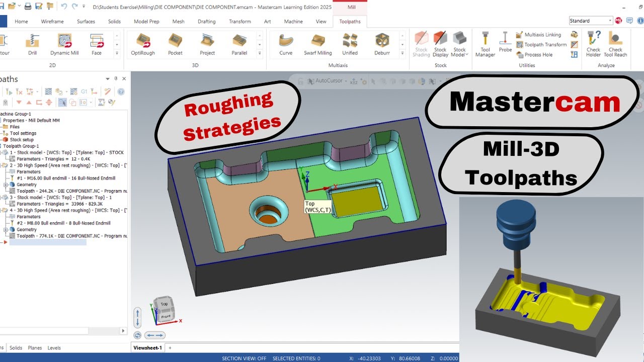
Task: Add a new viewsheet with plus
Action: click(170, 348)
